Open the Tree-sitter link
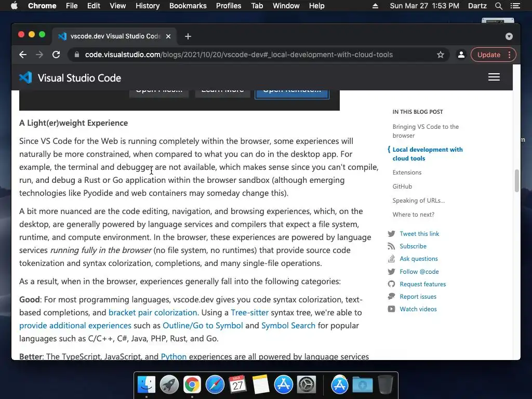532x399 pixels. tap(249, 312)
